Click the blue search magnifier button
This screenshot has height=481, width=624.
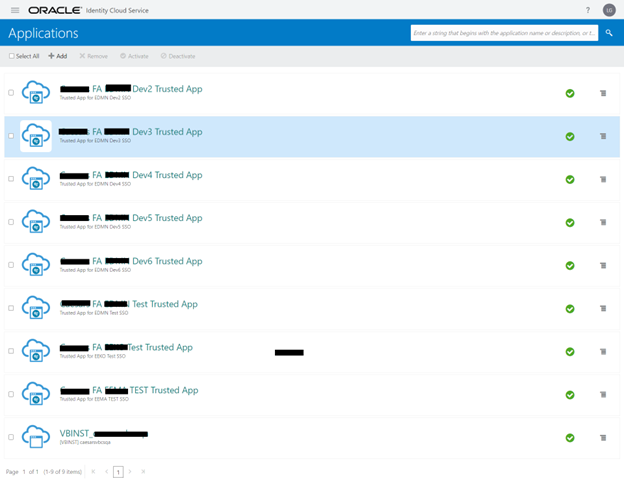point(609,33)
